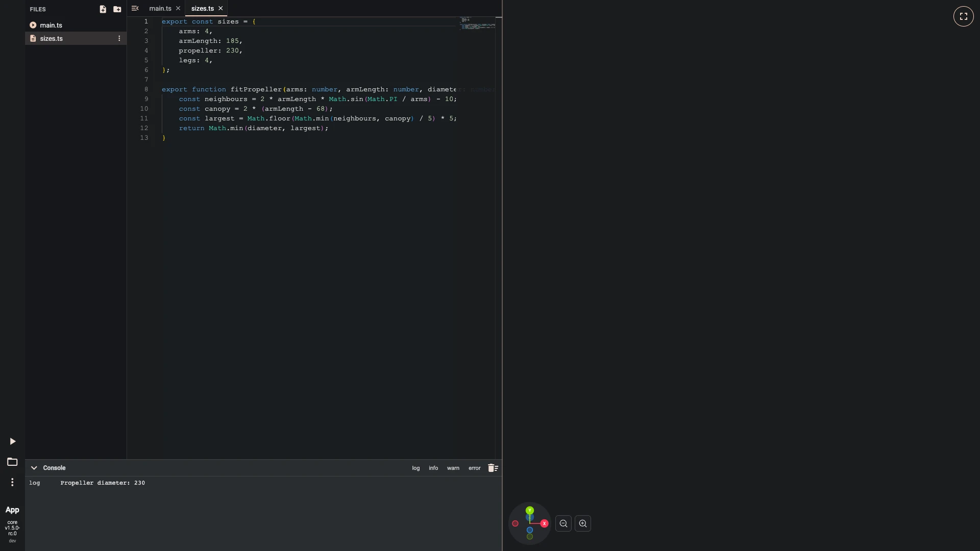Align view to the Y axis
This screenshot has height=551, width=980.
click(530, 510)
